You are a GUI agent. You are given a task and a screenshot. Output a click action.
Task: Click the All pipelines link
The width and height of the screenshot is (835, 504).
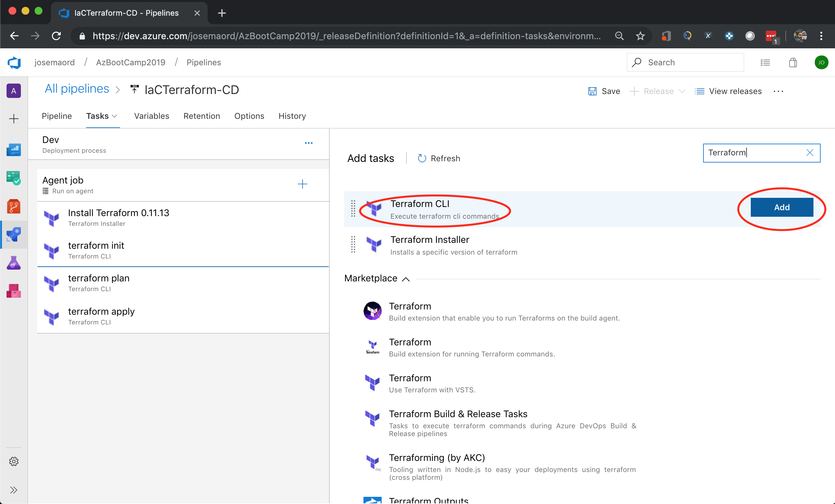(77, 89)
